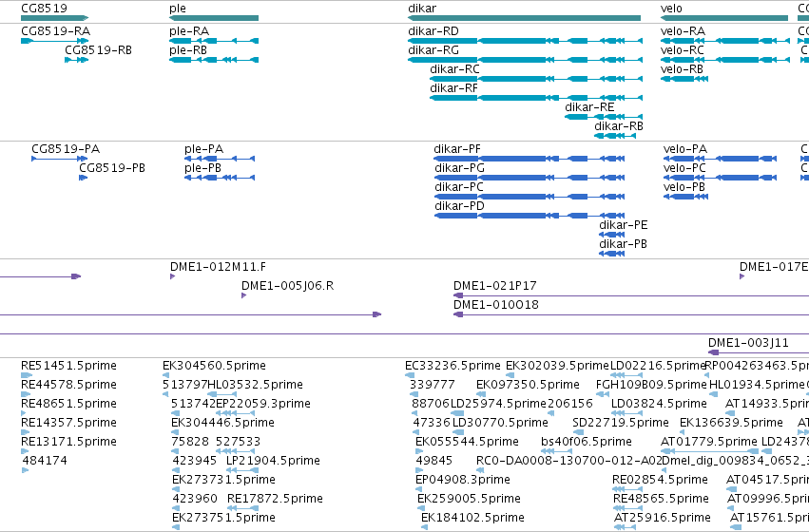The width and height of the screenshot is (809, 532).
Task: Select EST EK097350.5prime
Action: (480, 394)
